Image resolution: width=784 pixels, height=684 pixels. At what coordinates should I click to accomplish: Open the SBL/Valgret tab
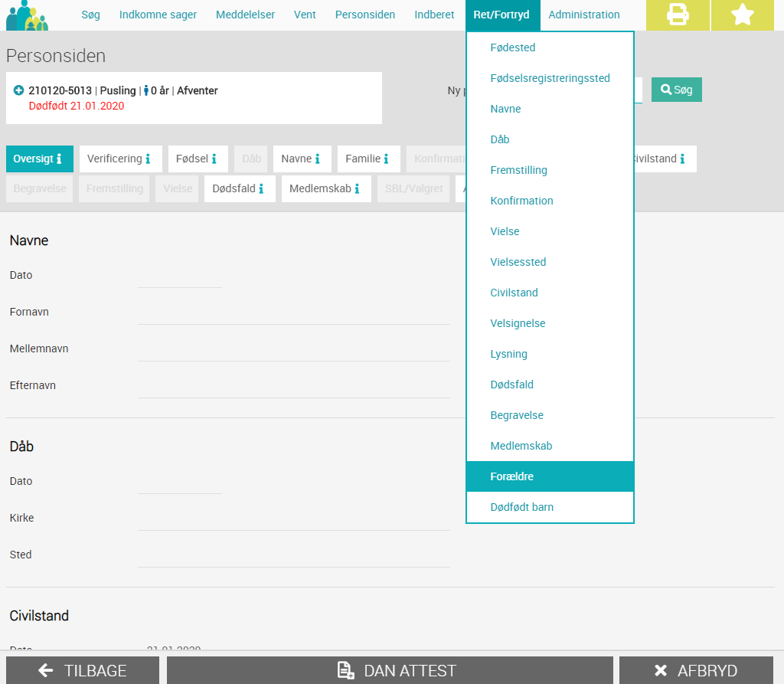click(x=413, y=188)
